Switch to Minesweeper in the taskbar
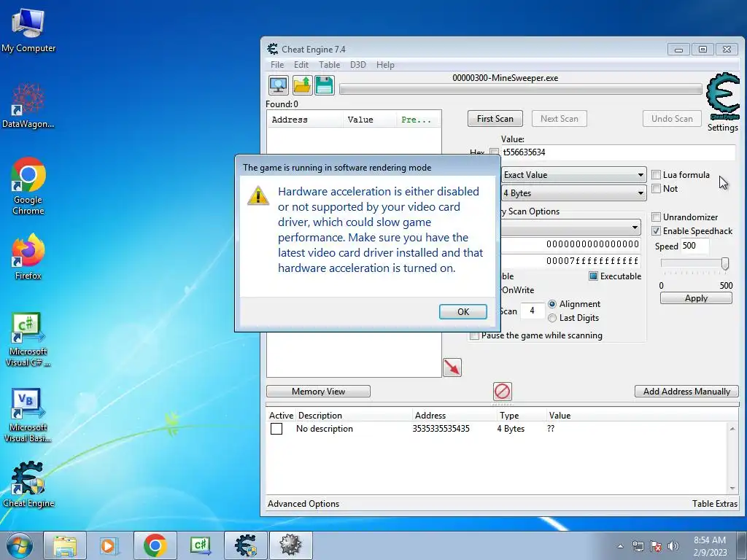Screen dimensions: 747x560 290,545
